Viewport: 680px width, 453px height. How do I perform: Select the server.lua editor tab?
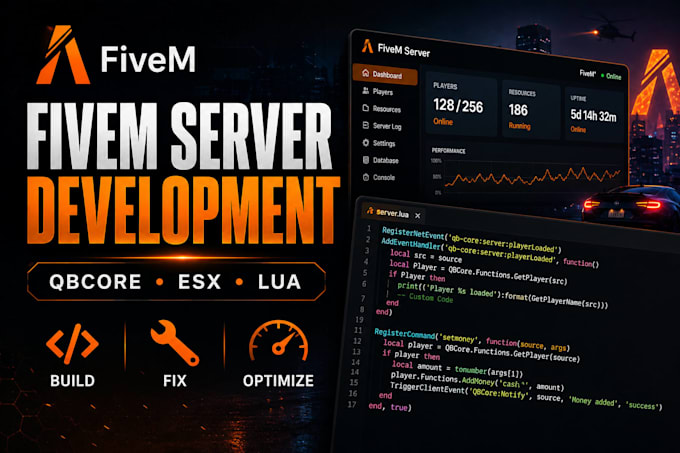click(393, 212)
